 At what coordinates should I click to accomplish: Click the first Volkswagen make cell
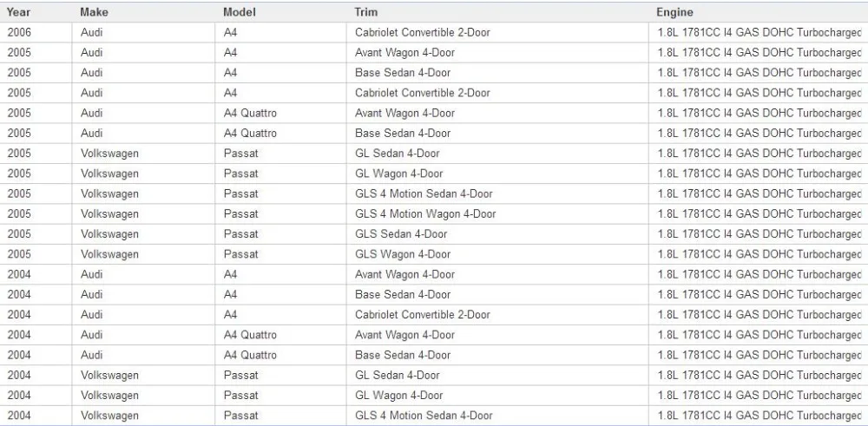tap(143, 154)
